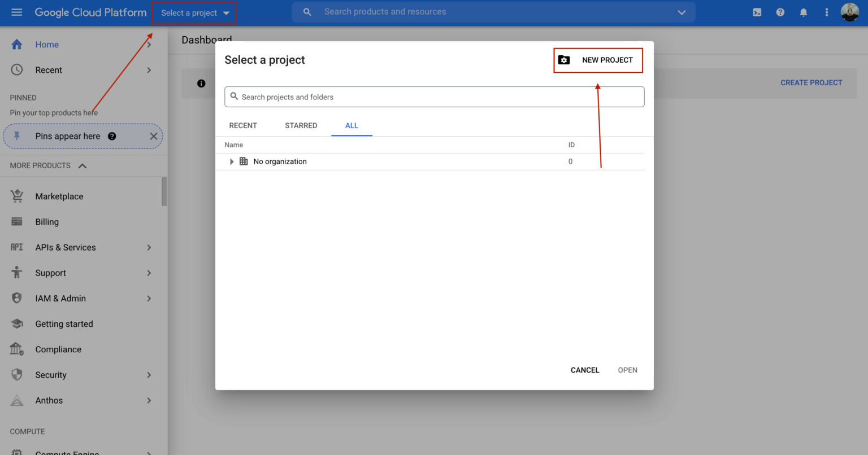Open IAM & Admin via its icon
Viewport: 868px width, 455px height.
16,298
